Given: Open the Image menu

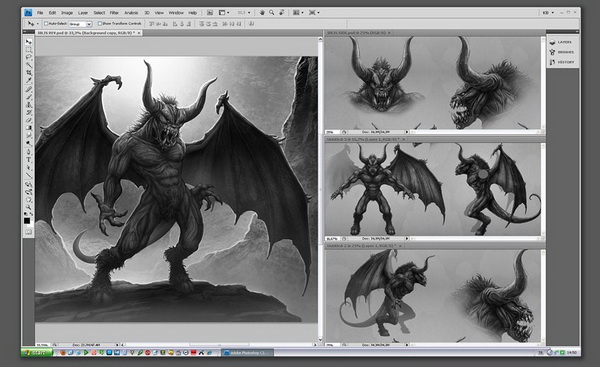Looking at the screenshot, I should [x=67, y=13].
